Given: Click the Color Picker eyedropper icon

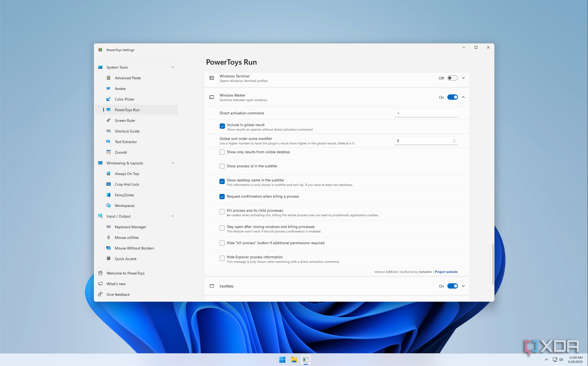Looking at the screenshot, I should [109, 99].
